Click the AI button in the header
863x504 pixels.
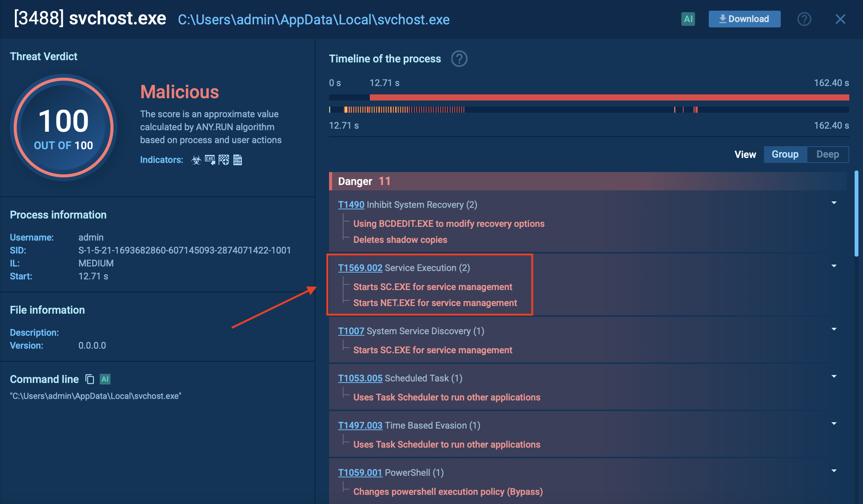[688, 19]
